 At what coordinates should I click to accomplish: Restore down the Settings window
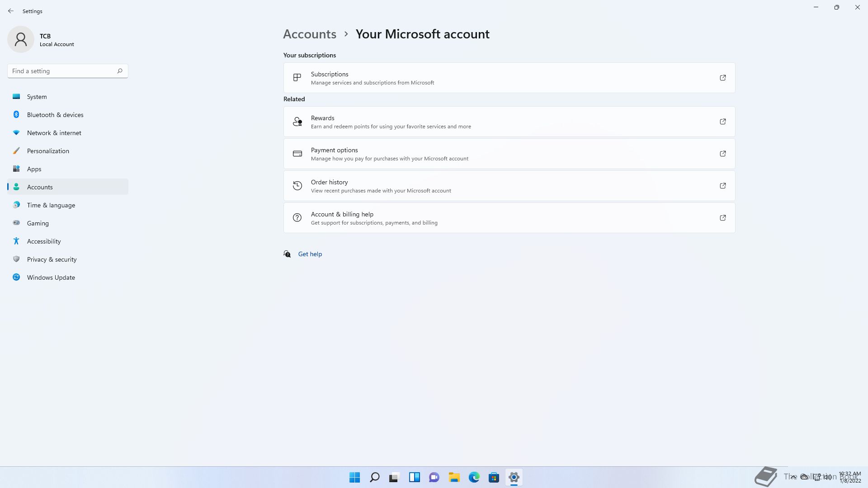837,7
